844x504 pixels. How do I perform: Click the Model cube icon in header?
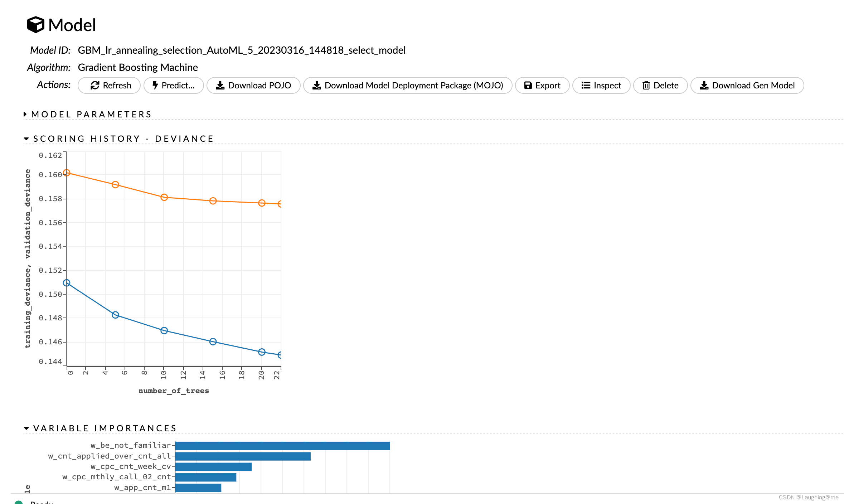pyautogui.click(x=35, y=25)
